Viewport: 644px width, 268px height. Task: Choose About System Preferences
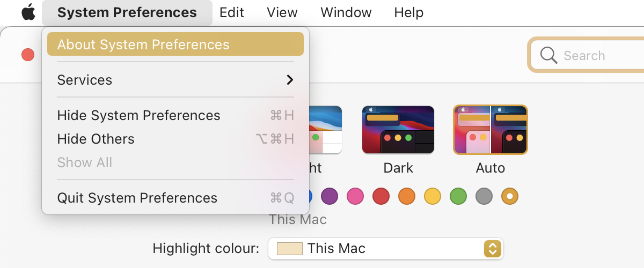[175, 44]
